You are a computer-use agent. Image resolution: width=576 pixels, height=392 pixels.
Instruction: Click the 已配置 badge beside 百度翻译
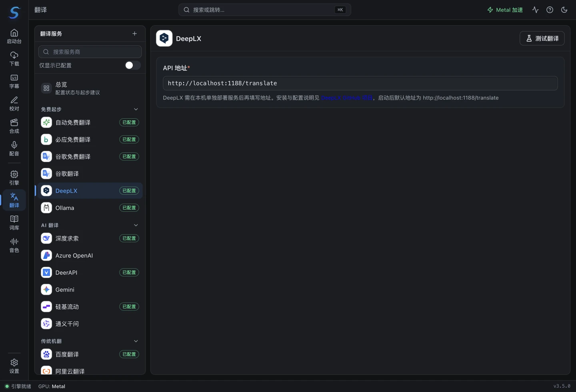[x=129, y=354]
